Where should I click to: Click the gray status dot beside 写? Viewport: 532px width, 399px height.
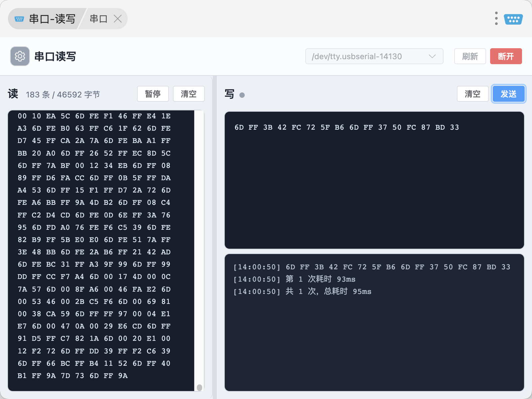coord(242,95)
